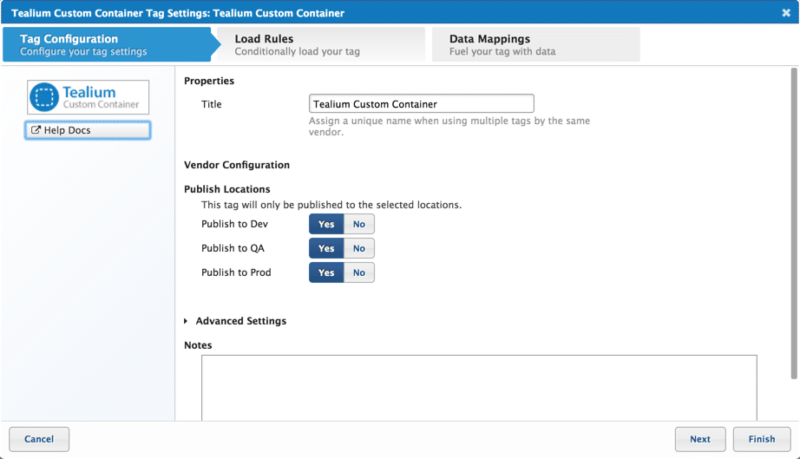Click the Publish Locations heading
This screenshot has width=800, height=459.
[227, 189]
